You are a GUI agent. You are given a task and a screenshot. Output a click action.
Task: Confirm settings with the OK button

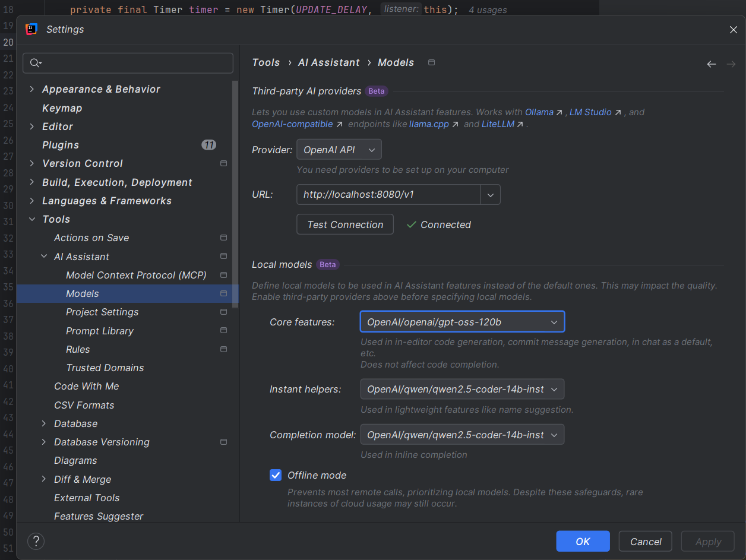tap(583, 541)
